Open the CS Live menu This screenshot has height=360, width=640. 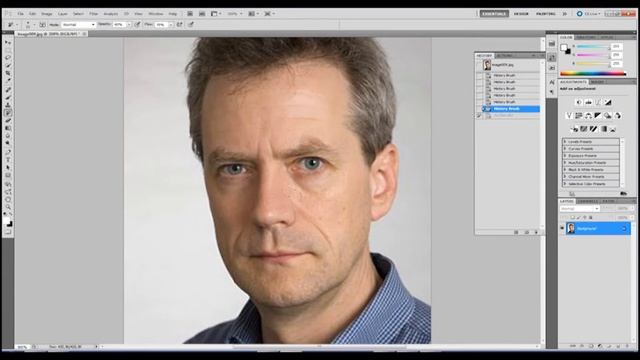(x=588, y=13)
